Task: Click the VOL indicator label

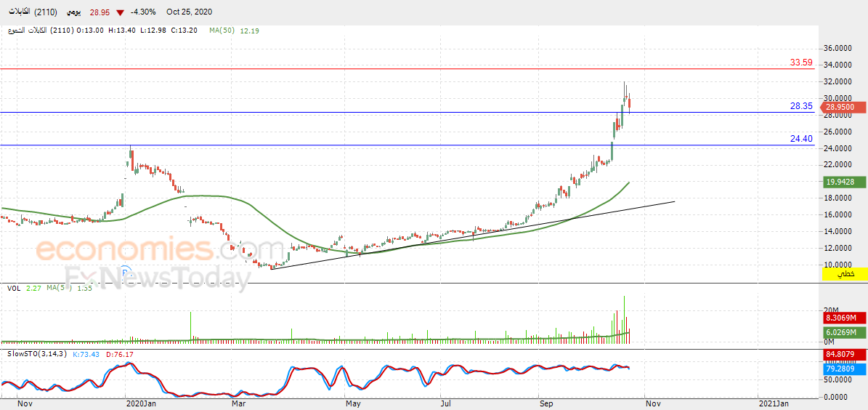Action: 13,289
